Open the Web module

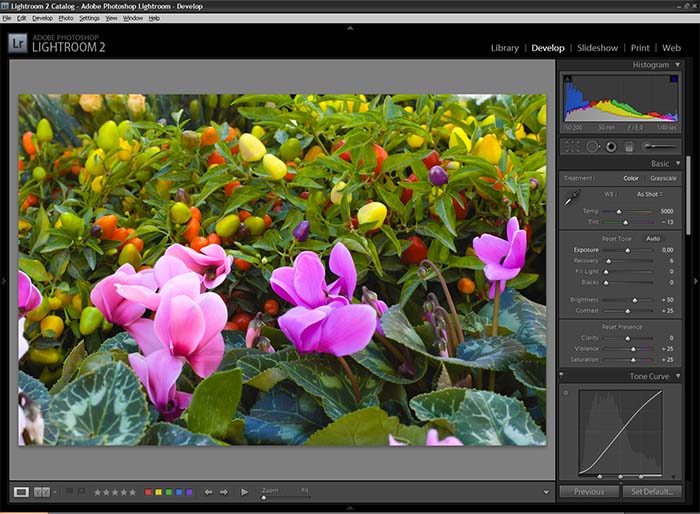tap(671, 48)
